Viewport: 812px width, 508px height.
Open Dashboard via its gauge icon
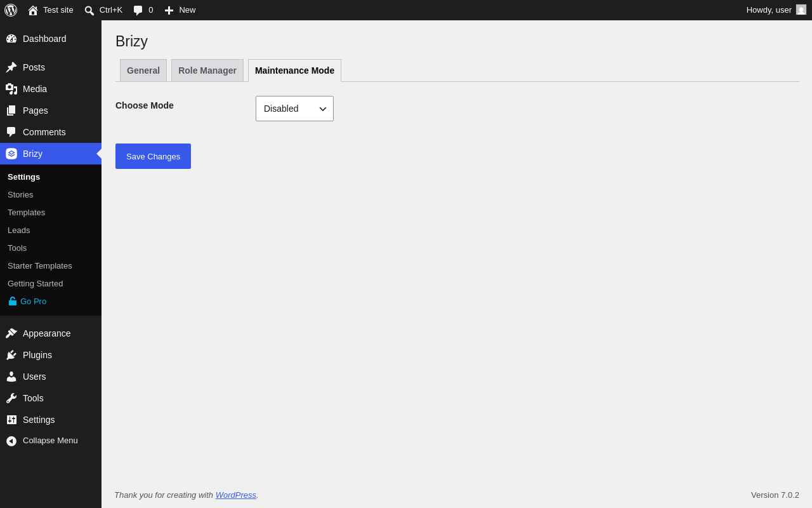tap(11, 39)
